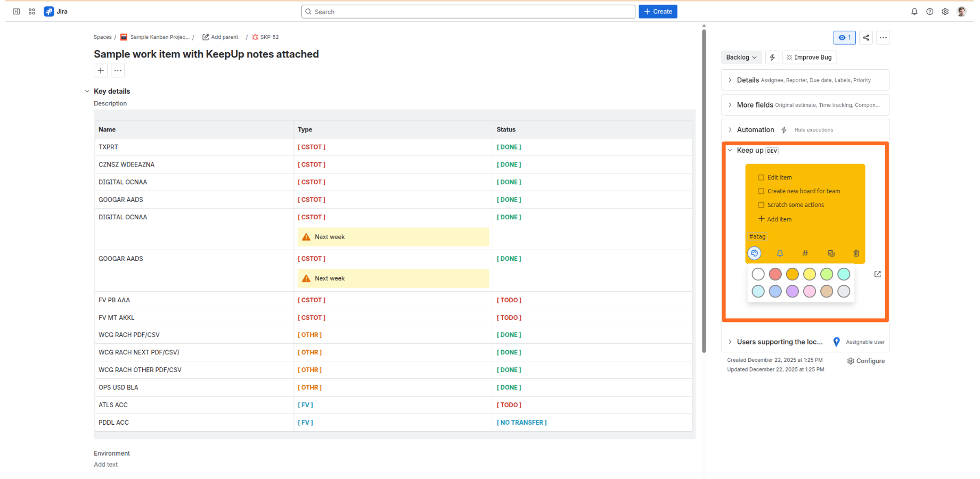The image size is (980, 479).
Task: Click the checklist toggle icon on note
Action: point(831,253)
